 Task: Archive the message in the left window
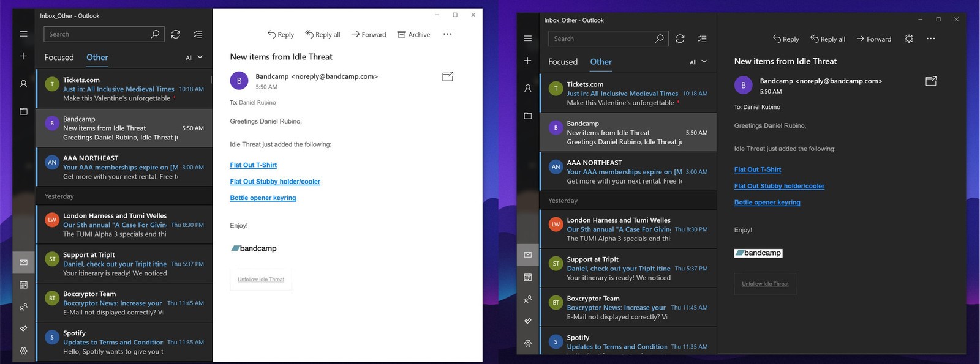point(414,35)
